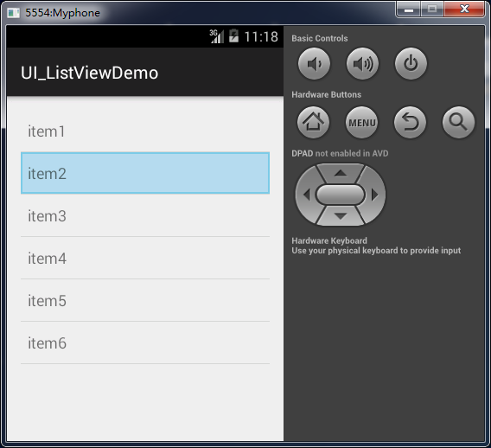Tap the Home hardware button
This screenshot has width=491, height=448.
(313, 123)
